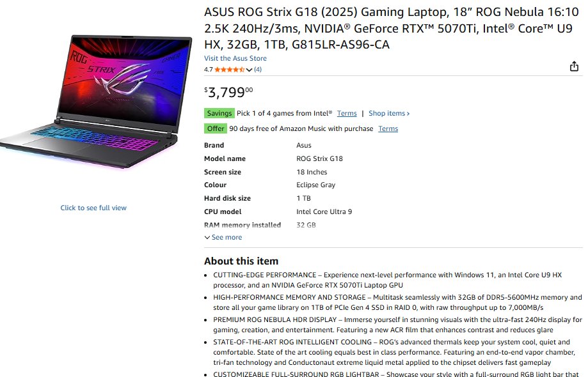Open Terms for the Amazon Music offer
The width and height of the screenshot is (588, 377).
tap(388, 128)
